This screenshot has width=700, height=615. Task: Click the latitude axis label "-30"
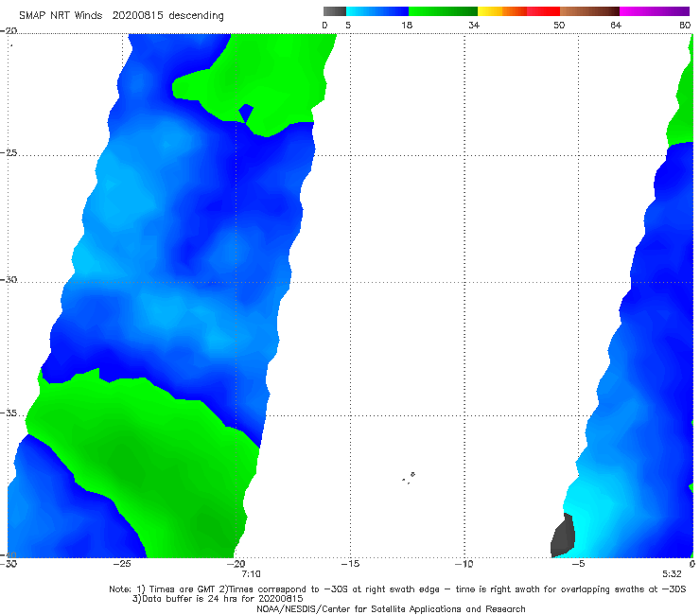(x=9, y=279)
